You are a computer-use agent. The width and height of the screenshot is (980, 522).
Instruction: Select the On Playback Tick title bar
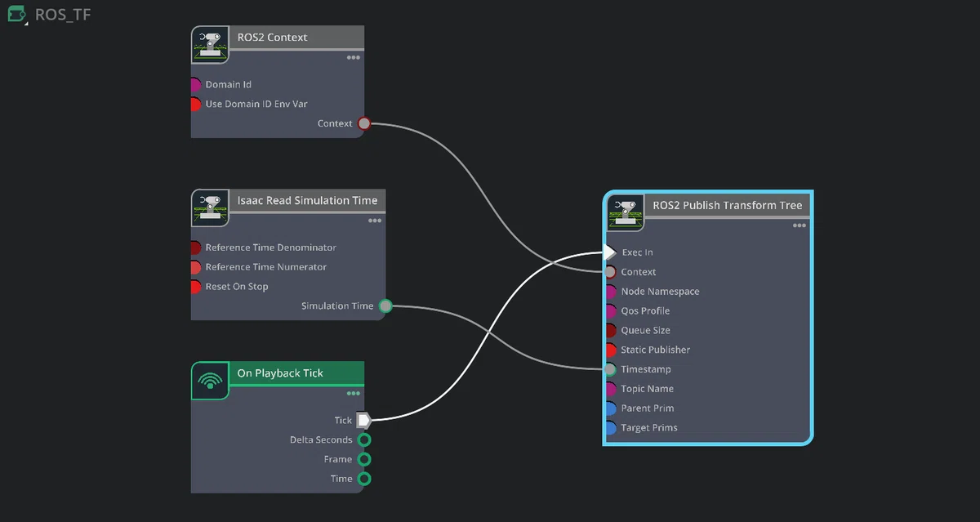(296, 373)
